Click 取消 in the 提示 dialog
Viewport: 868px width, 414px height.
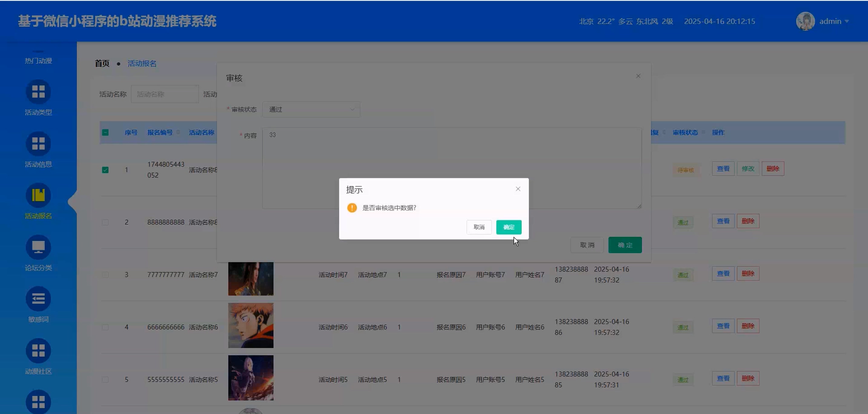coord(479,227)
